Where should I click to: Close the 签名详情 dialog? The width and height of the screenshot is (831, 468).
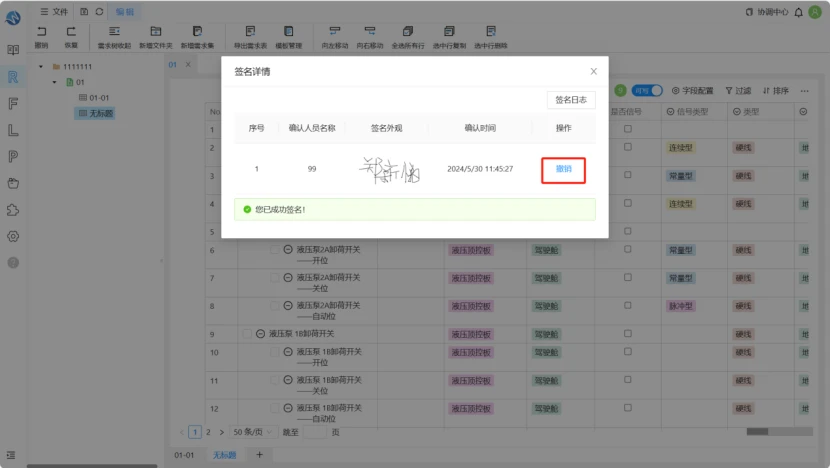(x=594, y=72)
